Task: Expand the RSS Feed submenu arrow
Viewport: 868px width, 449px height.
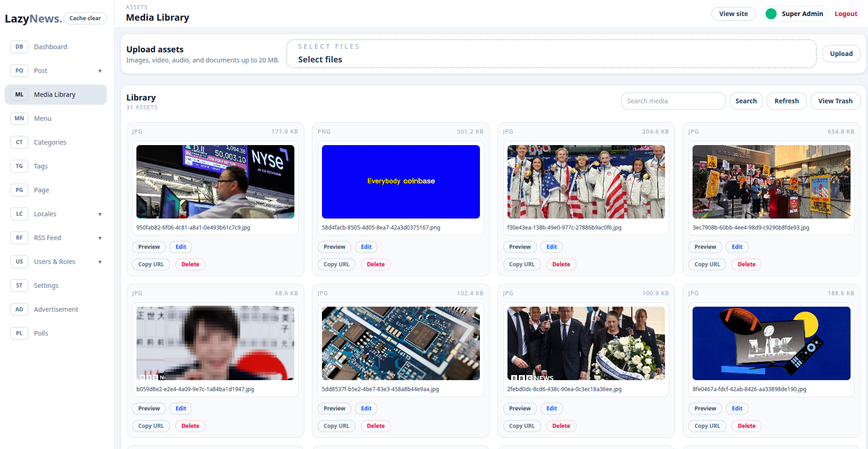Action: coord(100,238)
